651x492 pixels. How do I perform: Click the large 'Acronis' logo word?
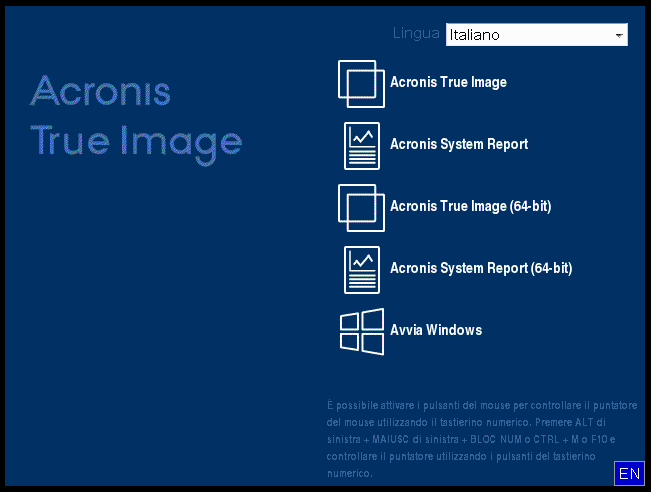pos(100,92)
